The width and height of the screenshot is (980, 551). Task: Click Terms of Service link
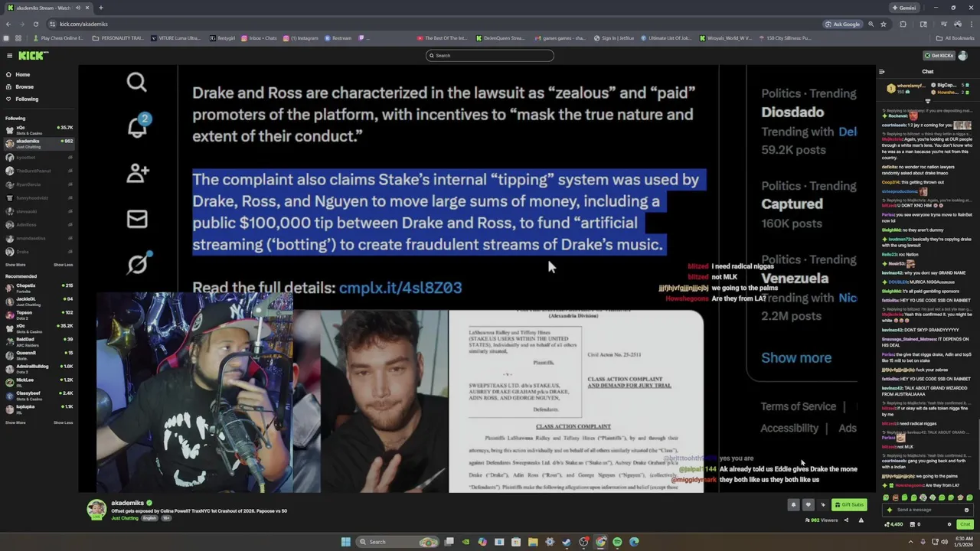(798, 406)
